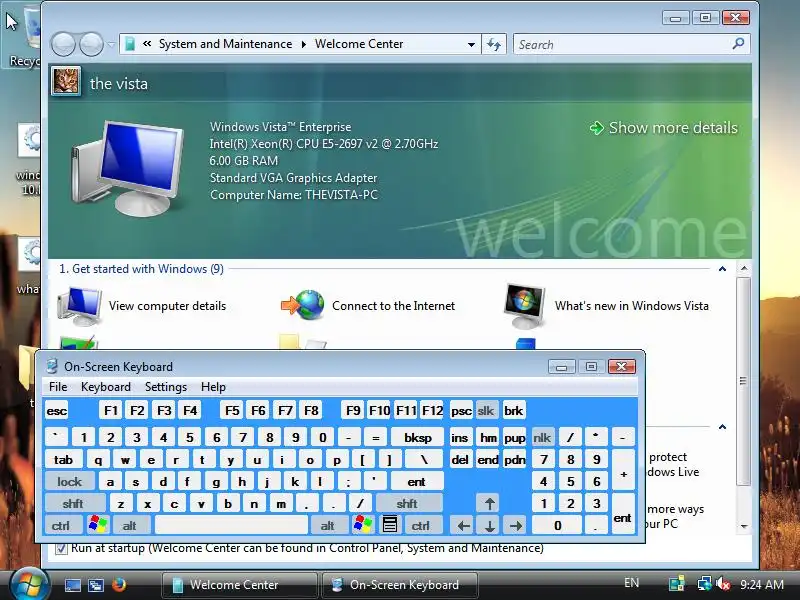This screenshot has height=600, width=800.
Task: Click Show more details link
Action: pyautogui.click(x=663, y=128)
